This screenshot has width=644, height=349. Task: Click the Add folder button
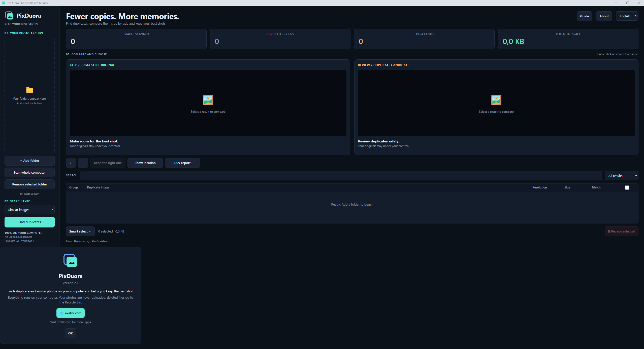pyautogui.click(x=29, y=161)
